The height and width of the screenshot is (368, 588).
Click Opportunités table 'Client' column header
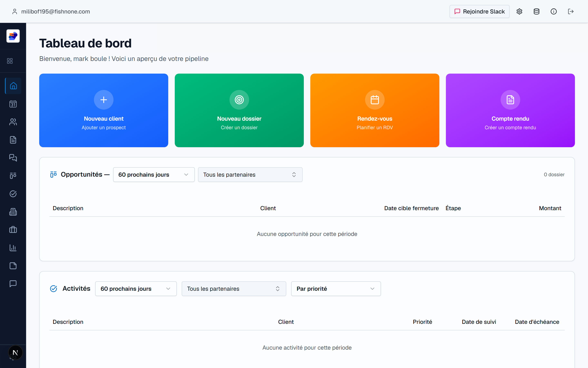tap(268, 208)
